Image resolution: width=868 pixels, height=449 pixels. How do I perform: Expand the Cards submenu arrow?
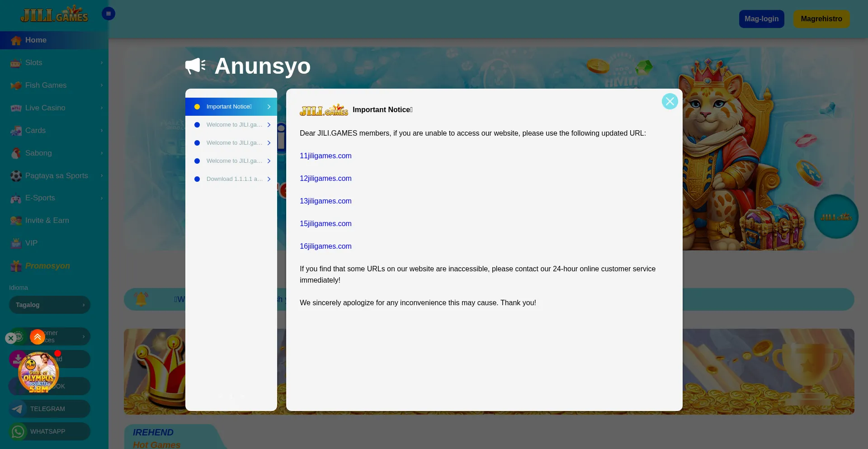tap(102, 131)
